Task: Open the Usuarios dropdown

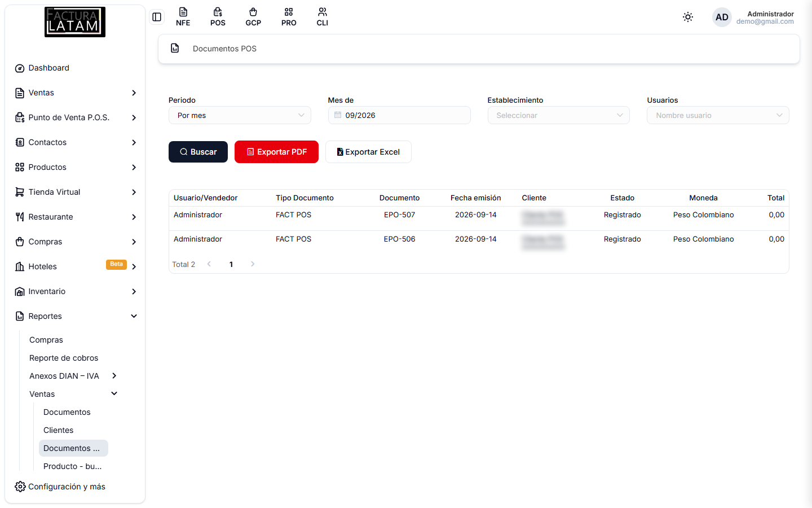Action: point(718,115)
